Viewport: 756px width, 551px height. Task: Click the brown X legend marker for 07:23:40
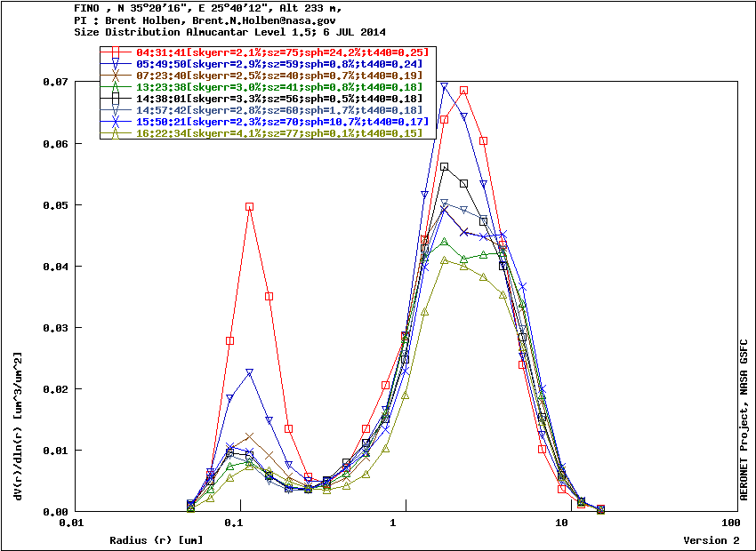click(116, 76)
